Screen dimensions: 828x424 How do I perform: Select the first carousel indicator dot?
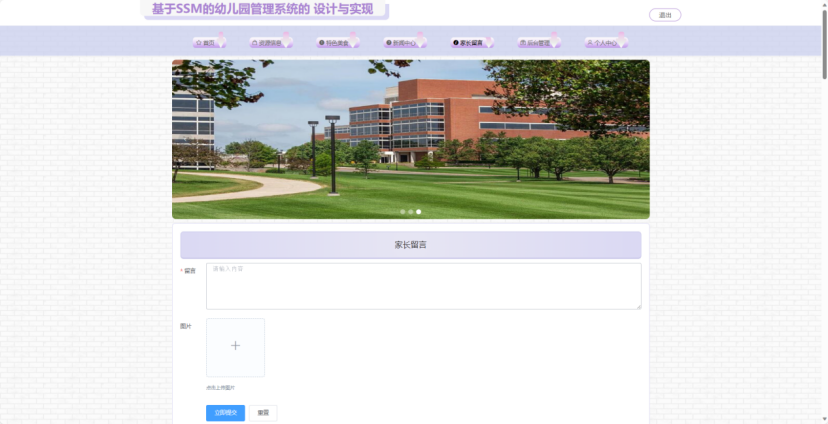pyautogui.click(x=403, y=212)
